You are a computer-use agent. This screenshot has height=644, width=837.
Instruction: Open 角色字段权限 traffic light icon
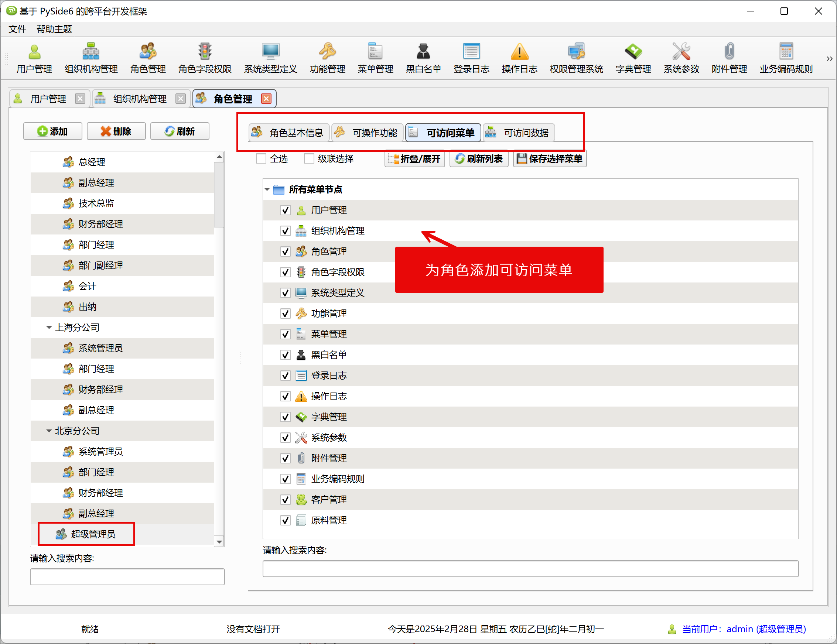(x=205, y=58)
